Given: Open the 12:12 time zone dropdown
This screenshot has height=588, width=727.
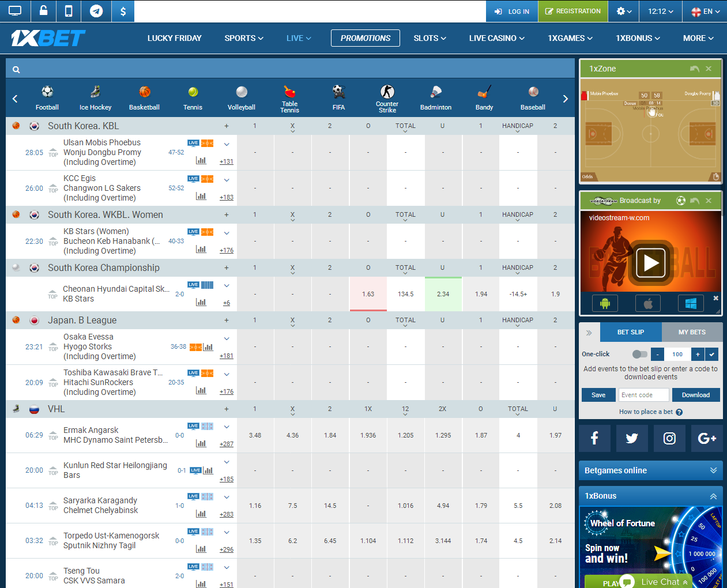Looking at the screenshot, I should 661,11.
